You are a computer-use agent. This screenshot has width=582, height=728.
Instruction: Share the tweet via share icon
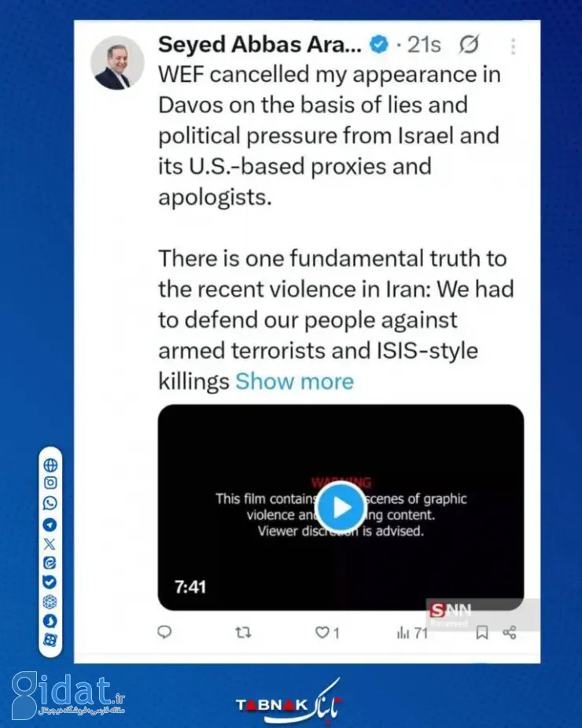[x=510, y=632]
